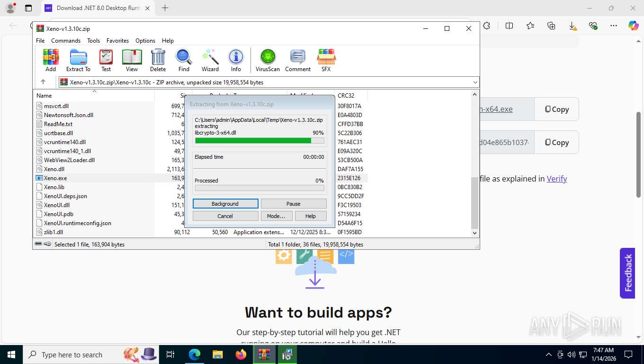Open the Favorites menu
The width and height of the screenshot is (644, 364).
tap(117, 41)
